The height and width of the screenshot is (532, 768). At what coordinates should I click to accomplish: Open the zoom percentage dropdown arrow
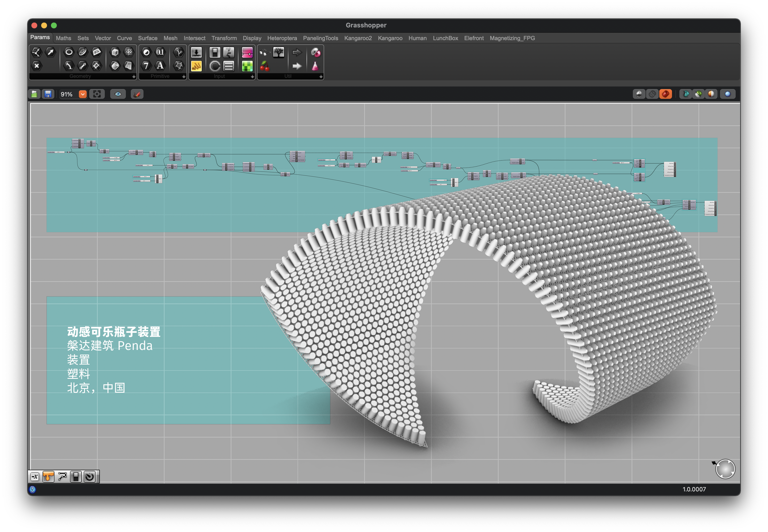click(x=82, y=94)
